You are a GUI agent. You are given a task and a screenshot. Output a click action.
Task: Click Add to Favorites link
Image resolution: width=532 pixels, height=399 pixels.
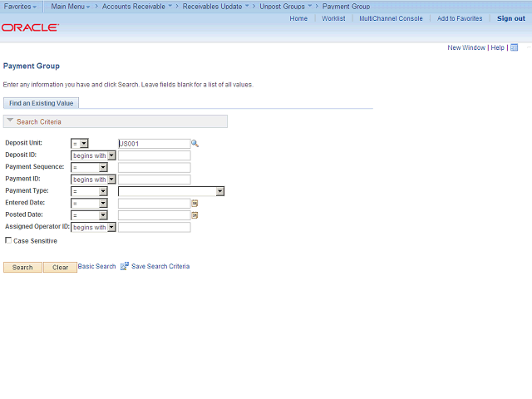point(460,18)
